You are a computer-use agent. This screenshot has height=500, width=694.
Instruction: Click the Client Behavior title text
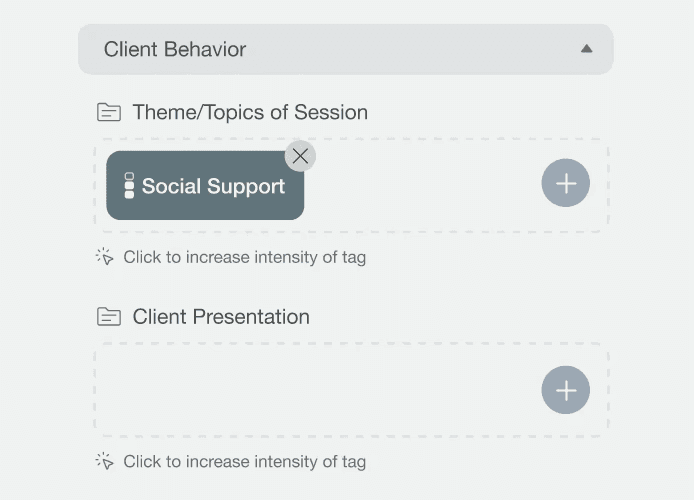point(175,49)
